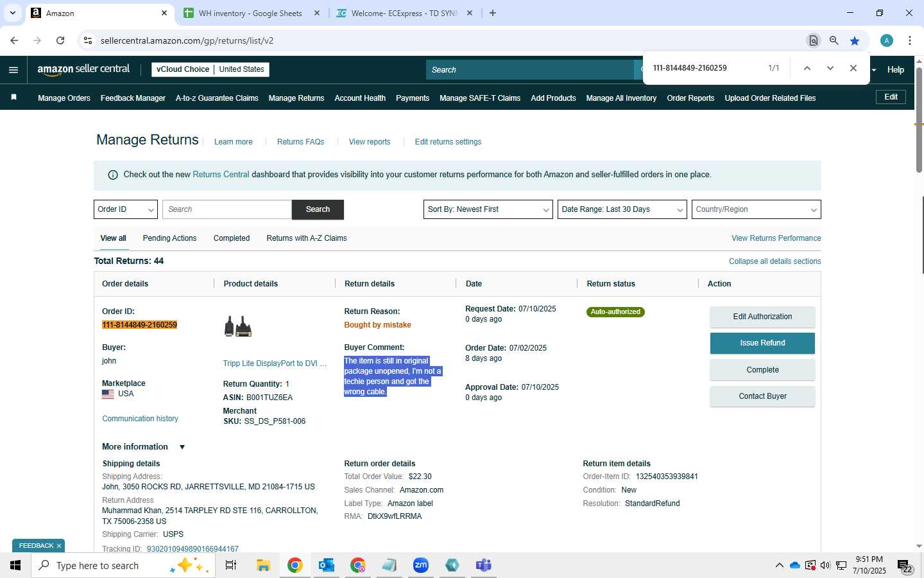Open Feedback Manager in nav bar
The width and height of the screenshot is (924, 578).
[133, 98]
